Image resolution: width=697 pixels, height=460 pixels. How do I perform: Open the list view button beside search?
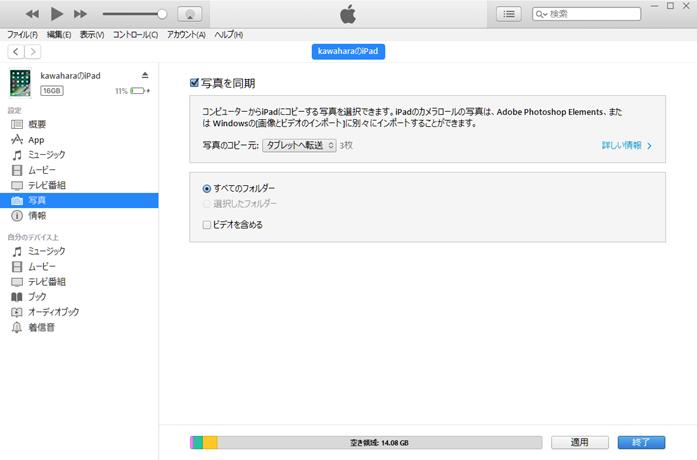point(509,14)
